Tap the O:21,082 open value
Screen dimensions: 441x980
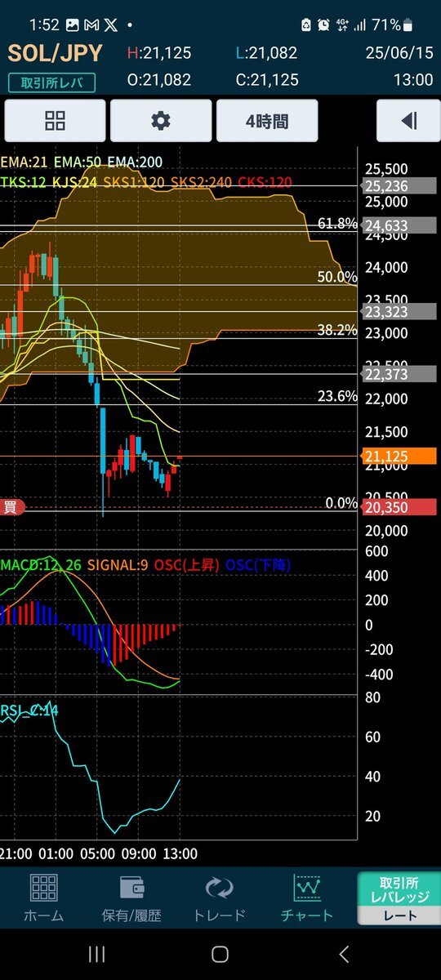159,80
